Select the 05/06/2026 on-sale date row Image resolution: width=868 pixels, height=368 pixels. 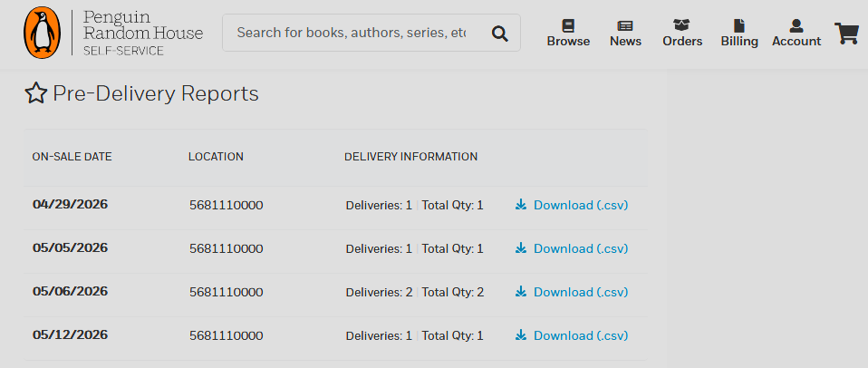click(335, 292)
